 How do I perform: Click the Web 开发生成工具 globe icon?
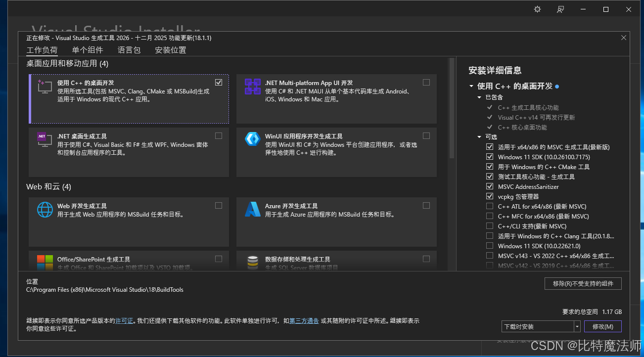[x=45, y=210]
